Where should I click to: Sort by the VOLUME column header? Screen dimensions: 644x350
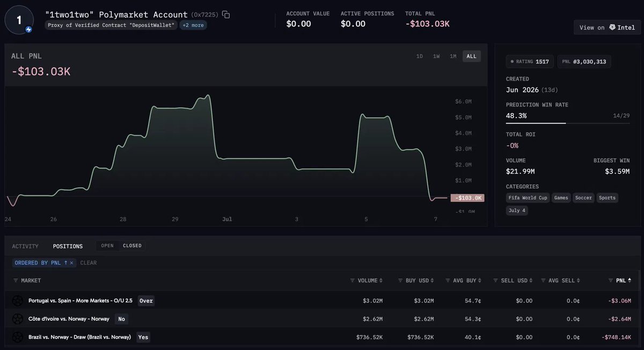(x=368, y=280)
